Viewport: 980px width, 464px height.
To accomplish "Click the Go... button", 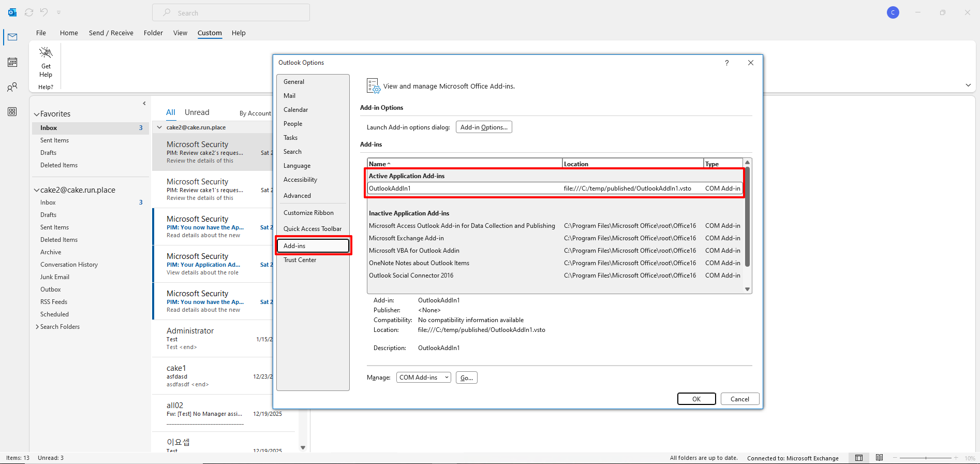I will point(466,378).
